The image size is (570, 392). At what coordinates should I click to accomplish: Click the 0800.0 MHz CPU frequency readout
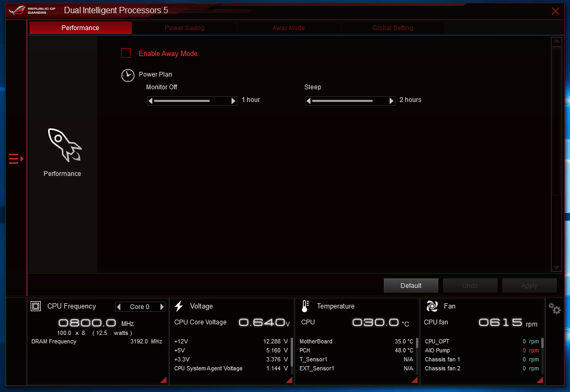click(x=96, y=323)
